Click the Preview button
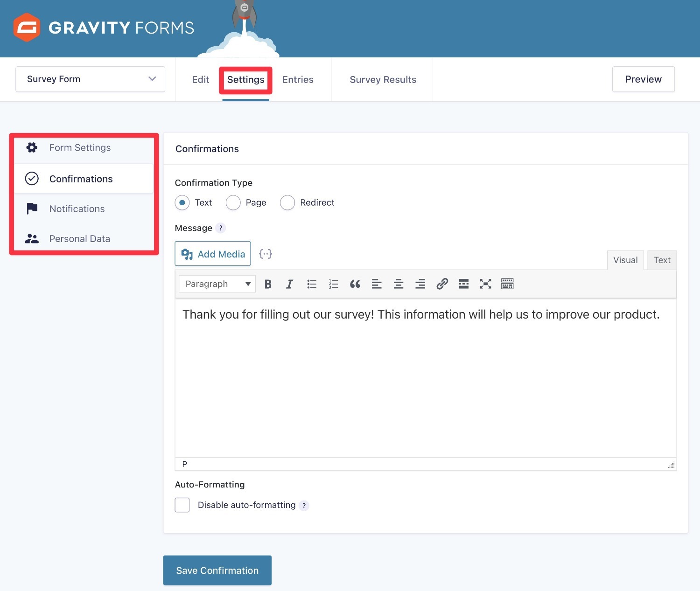Screen dimensions: 700x591 pyautogui.click(x=643, y=79)
